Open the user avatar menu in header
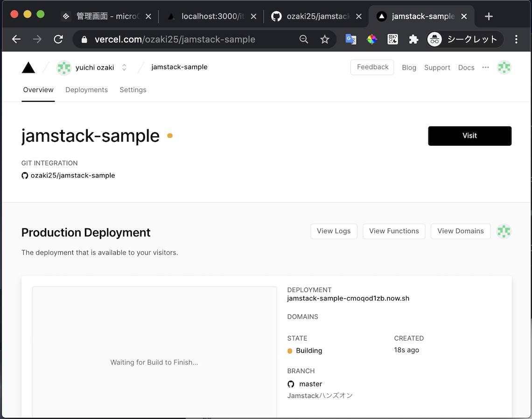Viewport: 532px width, 419px height. pyautogui.click(x=504, y=67)
